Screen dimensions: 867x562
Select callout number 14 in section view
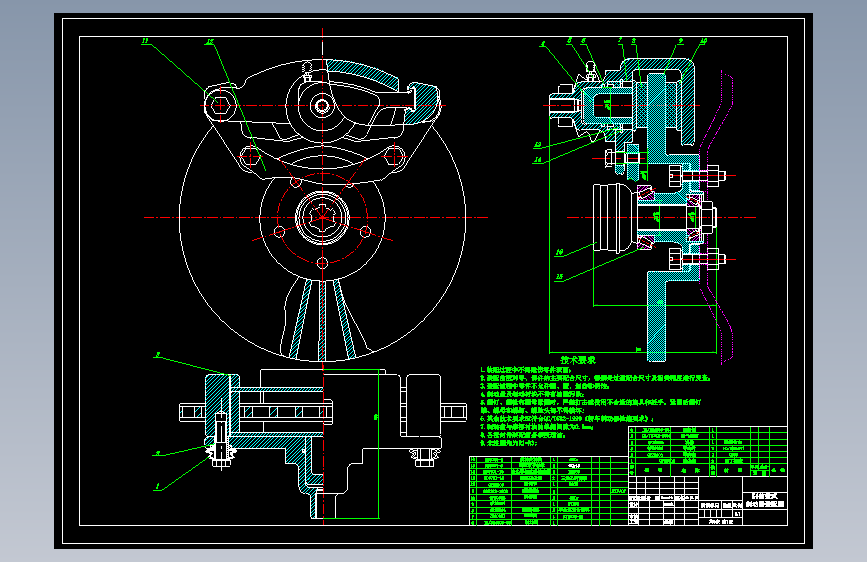pyautogui.click(x=537, y=160)
